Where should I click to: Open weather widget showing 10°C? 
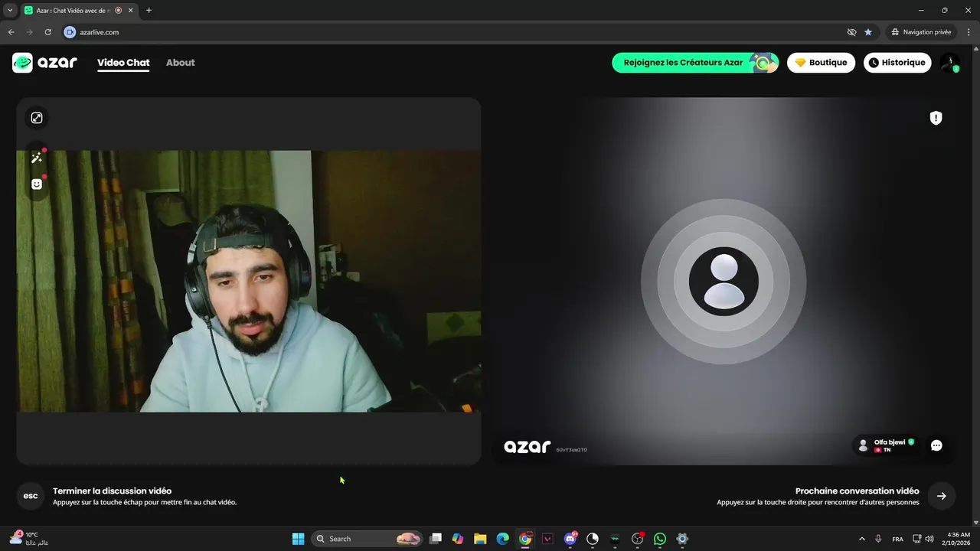[x=29, y=539]
